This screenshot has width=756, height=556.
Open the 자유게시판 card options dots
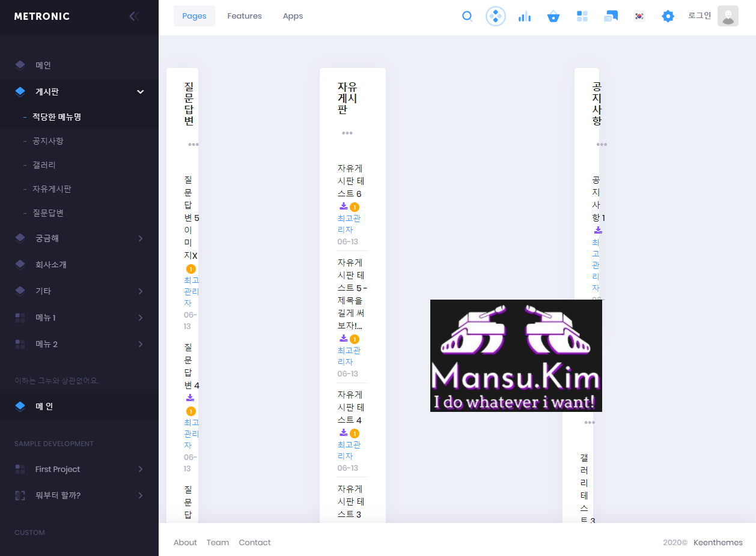(x=347, y=133)
